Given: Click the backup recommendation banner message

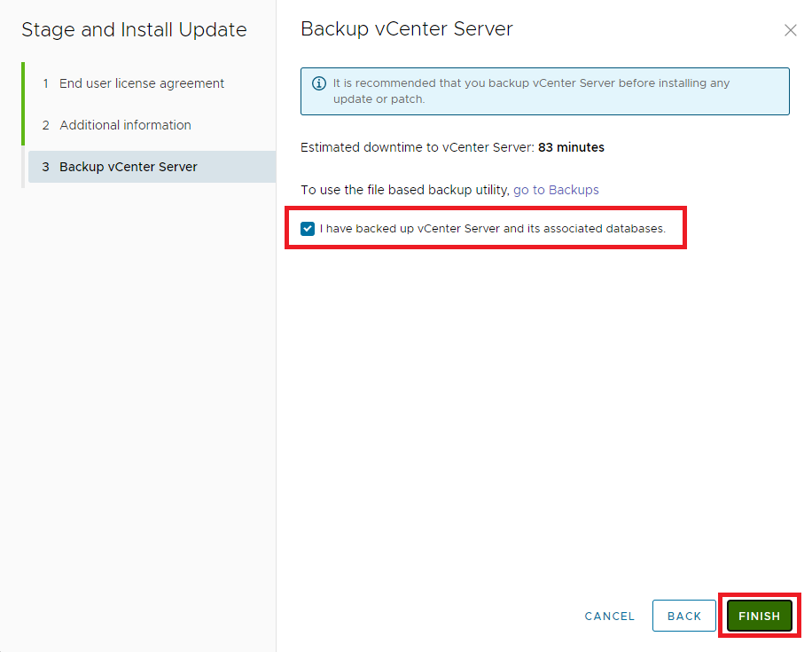Looking at the screenshot, I should 531,91.
